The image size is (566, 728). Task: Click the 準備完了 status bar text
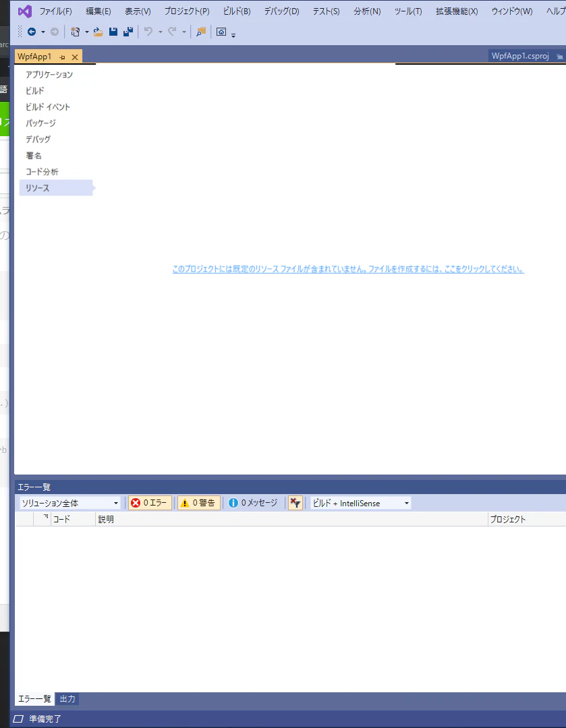pos(45,719)
